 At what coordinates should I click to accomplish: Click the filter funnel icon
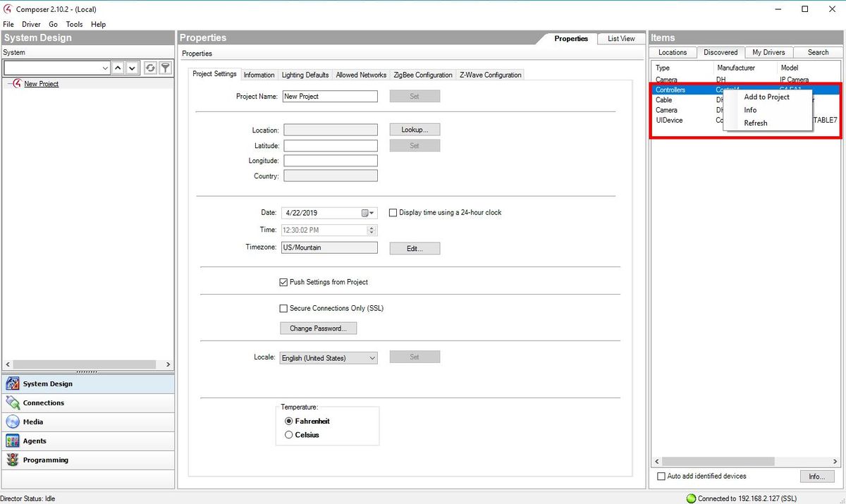point(165,68)
